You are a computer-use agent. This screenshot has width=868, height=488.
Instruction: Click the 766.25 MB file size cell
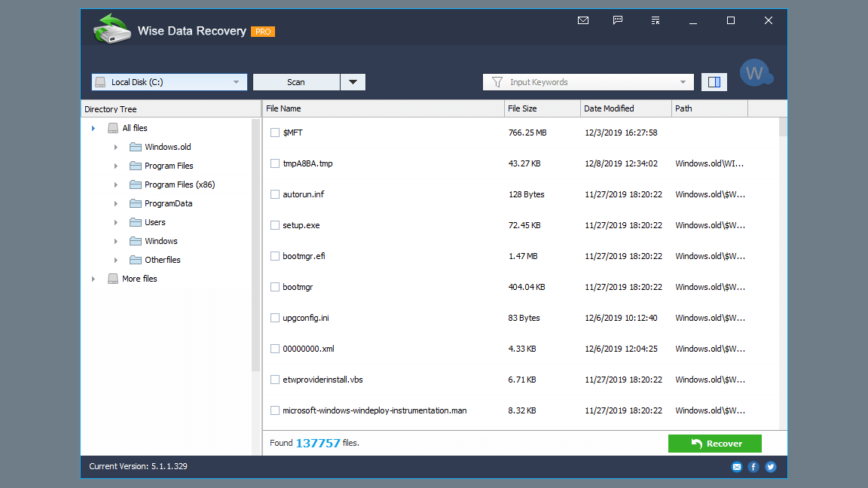(527, 133)
